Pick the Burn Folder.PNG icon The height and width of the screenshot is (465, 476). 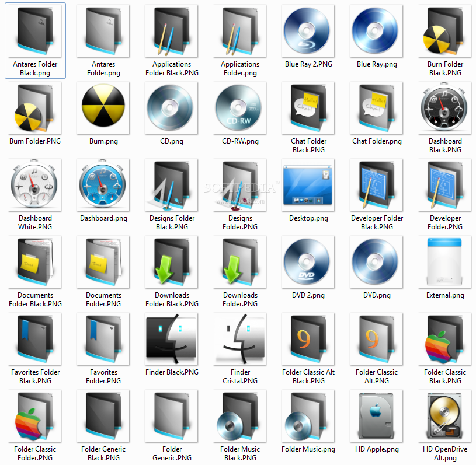point(35,108)
